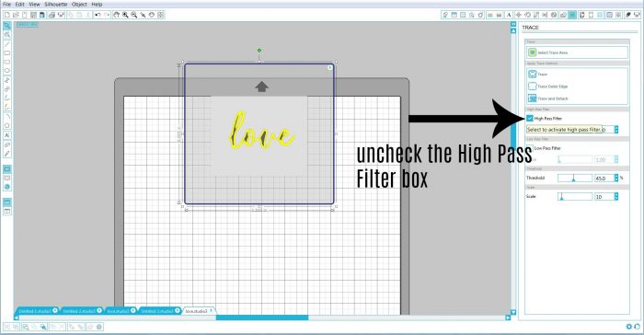Choose the Draw a Line tool
644x335 pixels.
(7, 44)
